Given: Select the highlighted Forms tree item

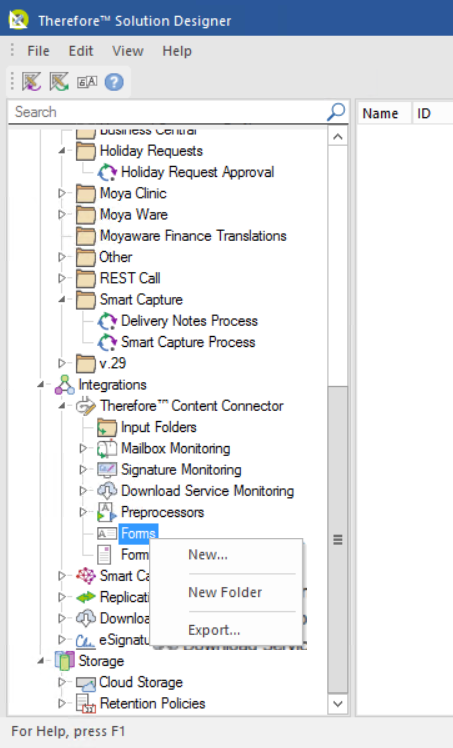Looking at the screenshot, I should [x=138, y=533].
